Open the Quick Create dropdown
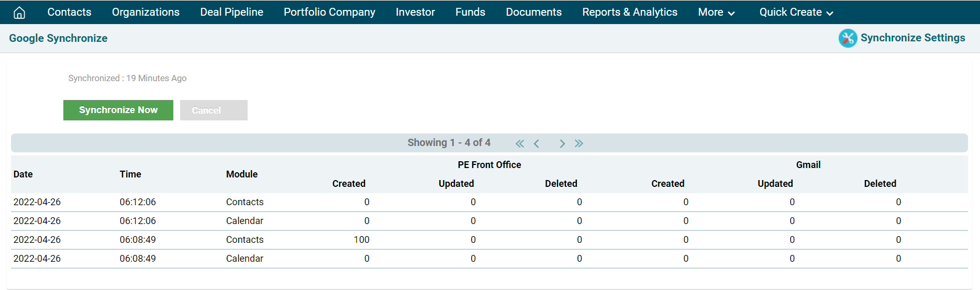The height and width of the screenshot is (290, 980). coord(796,13)
